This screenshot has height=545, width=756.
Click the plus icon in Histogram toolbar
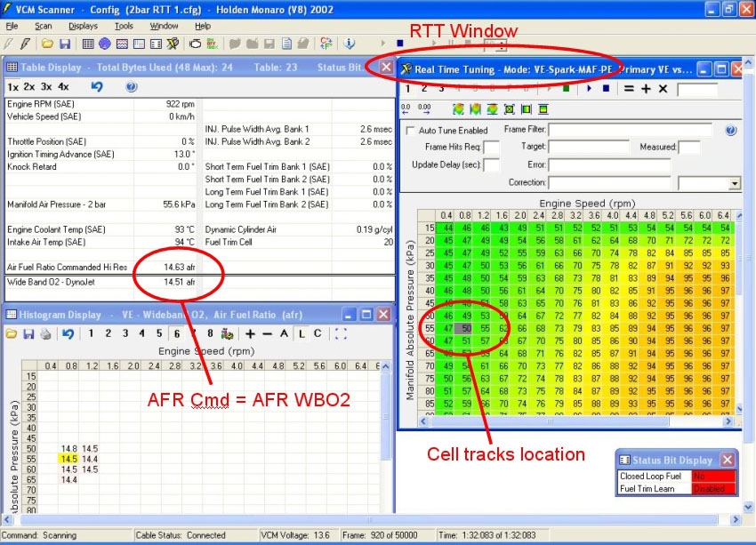[249, 333]
